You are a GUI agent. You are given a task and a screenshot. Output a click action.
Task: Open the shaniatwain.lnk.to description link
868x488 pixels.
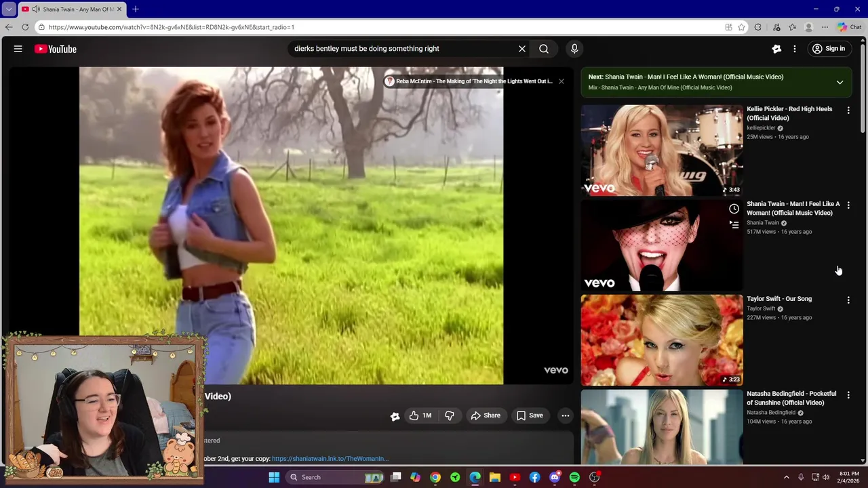(330, 459)
